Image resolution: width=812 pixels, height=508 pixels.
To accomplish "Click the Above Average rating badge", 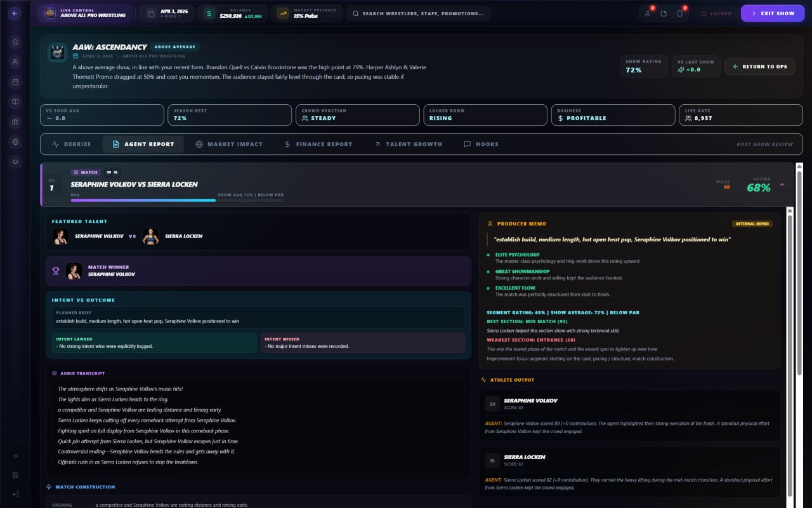I will [176, 46].
